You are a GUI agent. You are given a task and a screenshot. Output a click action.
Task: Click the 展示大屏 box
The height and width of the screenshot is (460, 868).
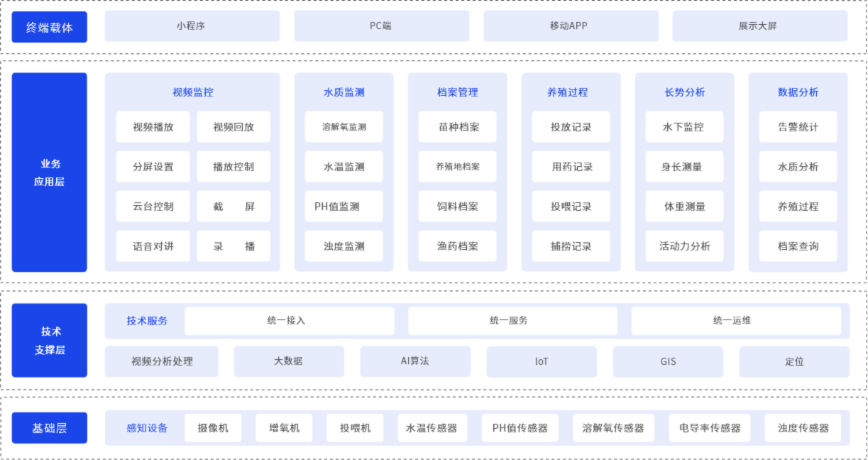pos(759,26)
